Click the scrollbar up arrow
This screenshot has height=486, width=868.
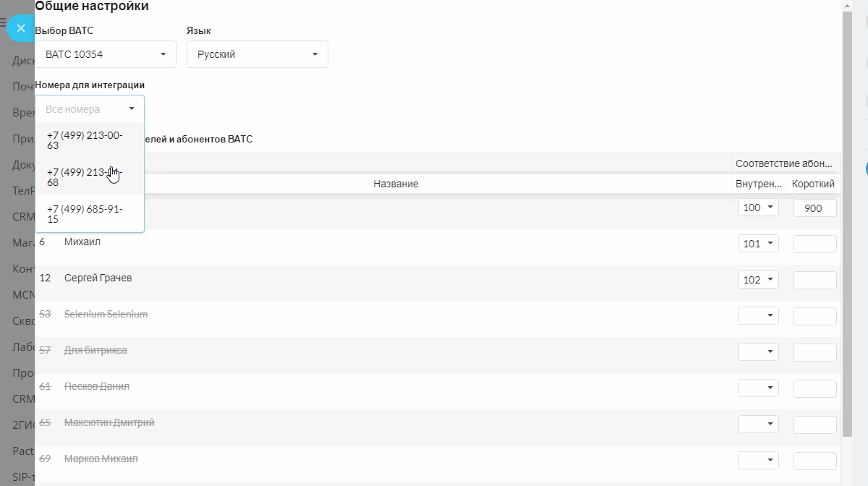point(847,5)
